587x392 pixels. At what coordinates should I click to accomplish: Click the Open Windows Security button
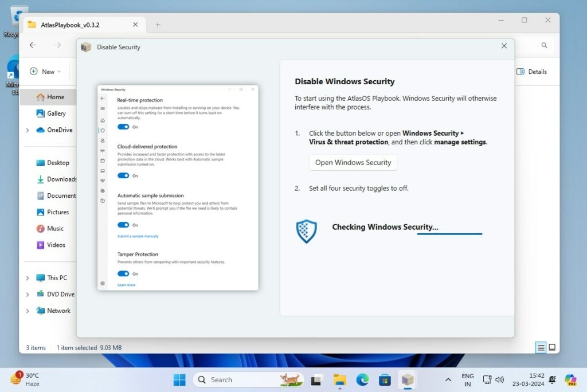click(x=353, y=163)
